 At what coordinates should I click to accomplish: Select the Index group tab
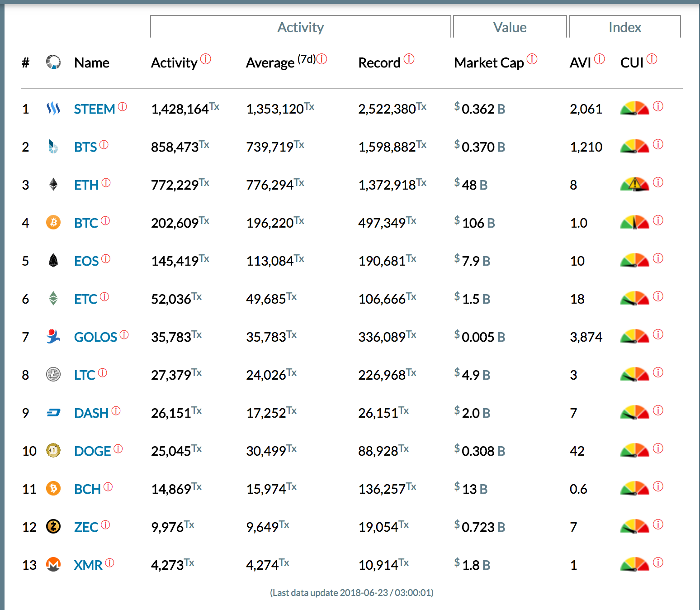[x=624, y=27]
